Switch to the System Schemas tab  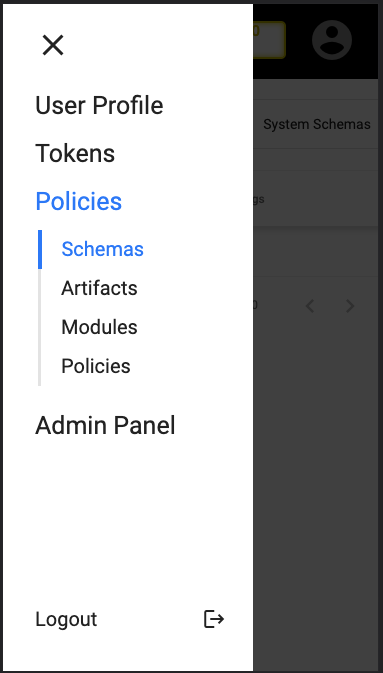click(x=316, y=124)
